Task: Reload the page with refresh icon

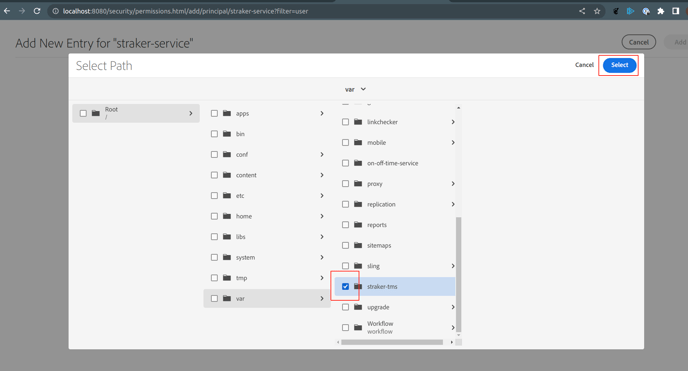Action: pos(37,11)
